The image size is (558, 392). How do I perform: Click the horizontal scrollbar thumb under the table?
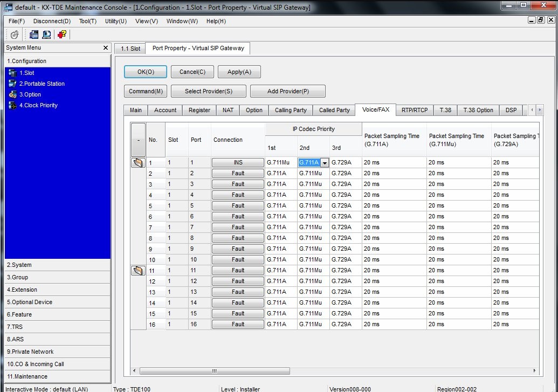pos(215,371)
